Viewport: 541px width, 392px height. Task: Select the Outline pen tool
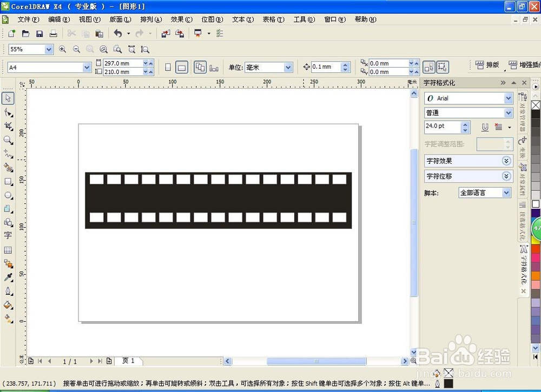click(x=8, y=291)
